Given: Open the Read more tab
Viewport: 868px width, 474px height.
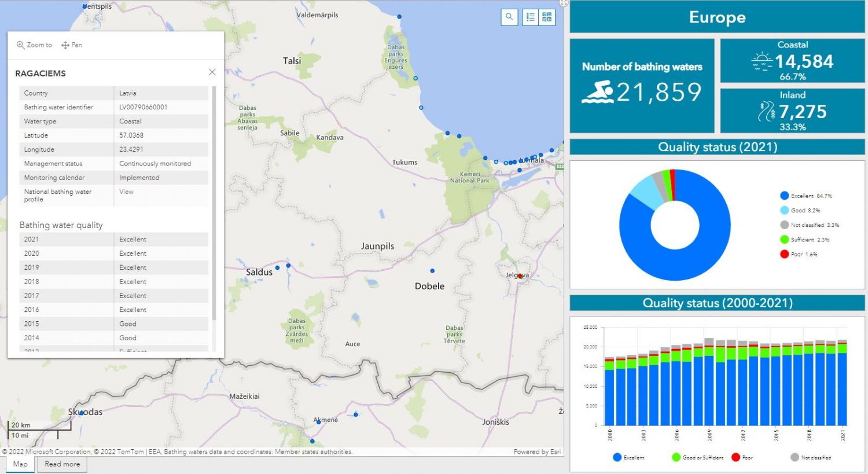Looking at the screenshot, I should [62, 464].
